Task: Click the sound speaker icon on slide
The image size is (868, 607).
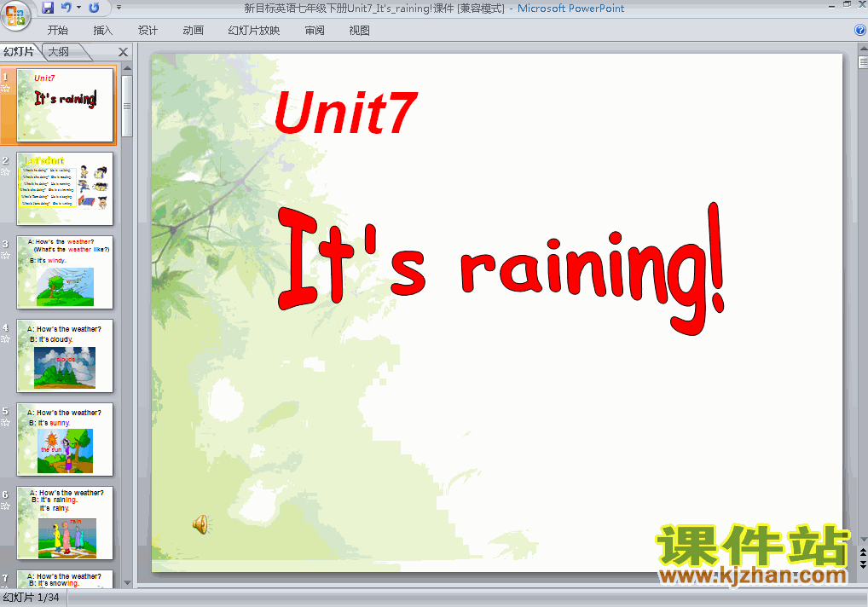Action: (x=201, y=524)
